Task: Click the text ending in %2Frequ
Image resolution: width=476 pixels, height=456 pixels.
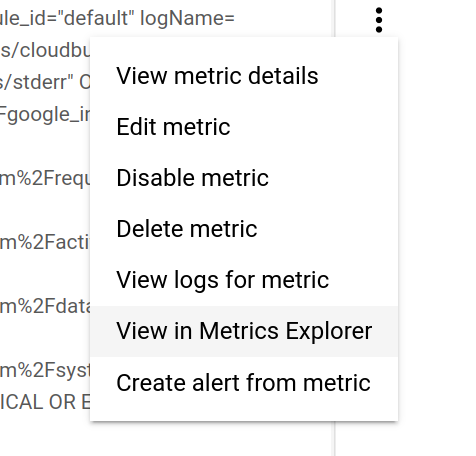Action: pyautogui.click(x=45, y=178)
